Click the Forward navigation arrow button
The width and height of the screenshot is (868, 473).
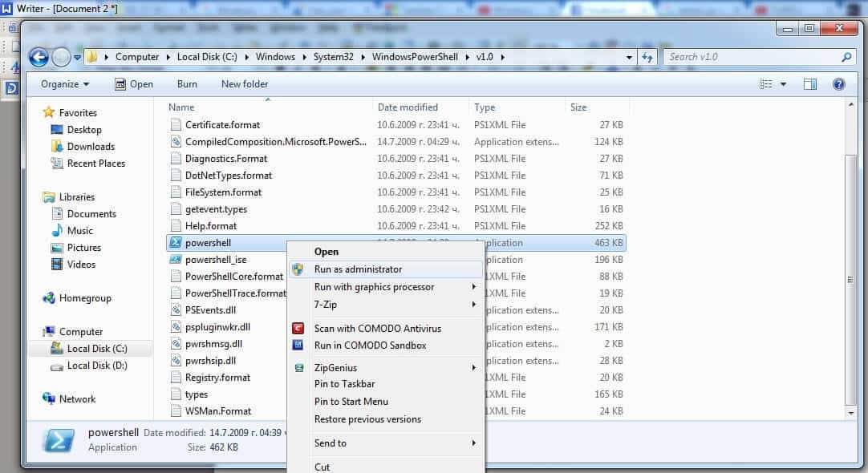coord(62,57)
